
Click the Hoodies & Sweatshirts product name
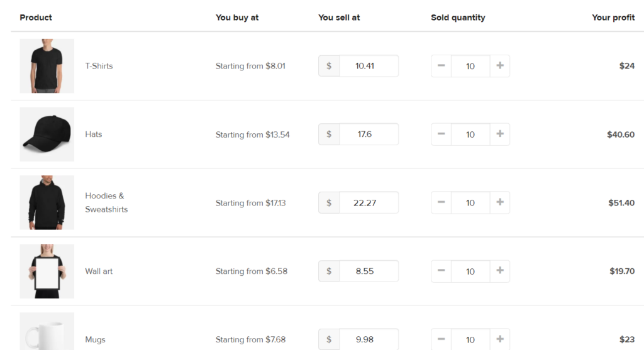[106, 202]
